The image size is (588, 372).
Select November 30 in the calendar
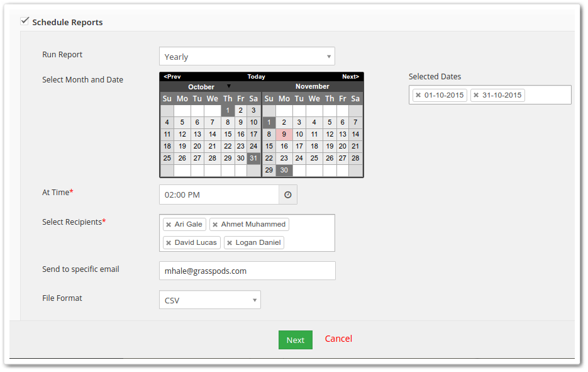point(284,170)
